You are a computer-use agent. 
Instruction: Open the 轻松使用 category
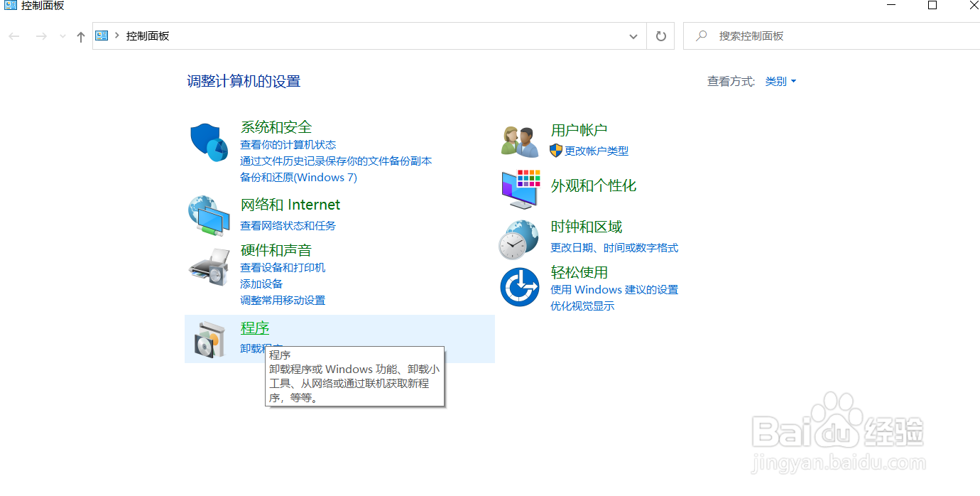(579, 272)
